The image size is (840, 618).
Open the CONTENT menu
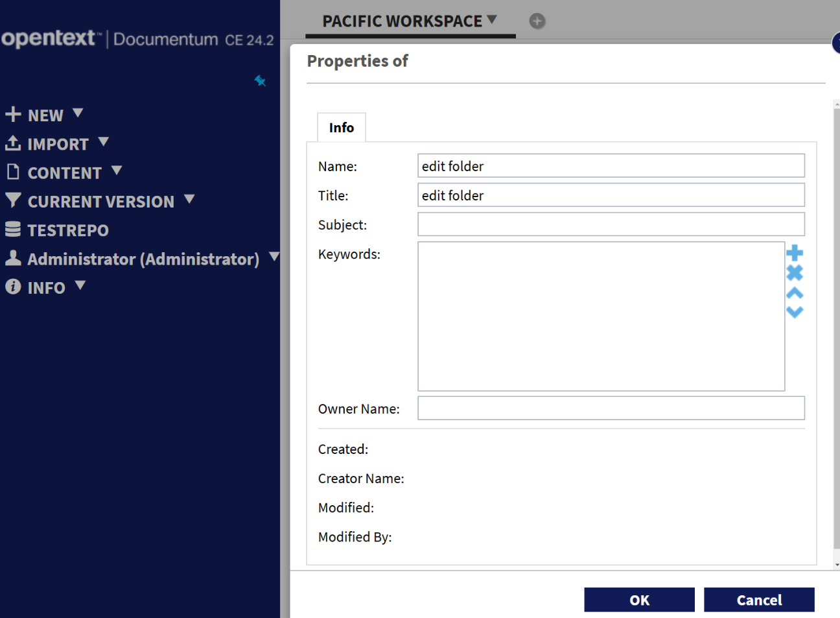point(65,173)
